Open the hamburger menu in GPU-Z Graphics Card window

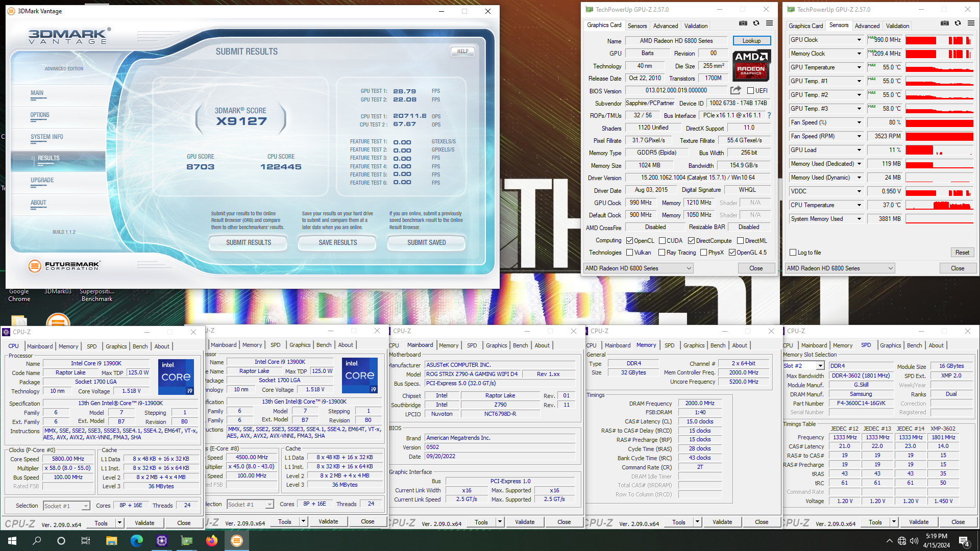click(769, 23)
